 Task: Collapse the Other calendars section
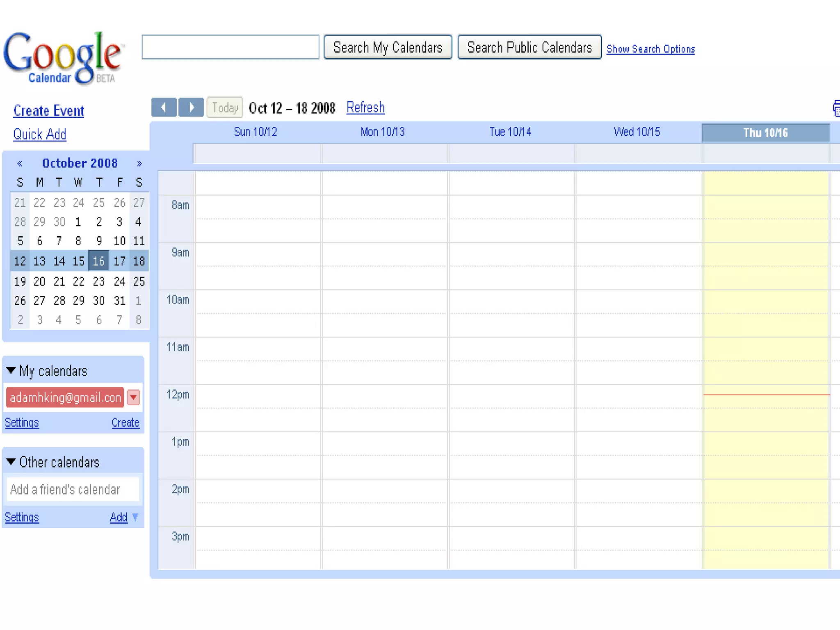pyautogui.click(x=11, y=462)
